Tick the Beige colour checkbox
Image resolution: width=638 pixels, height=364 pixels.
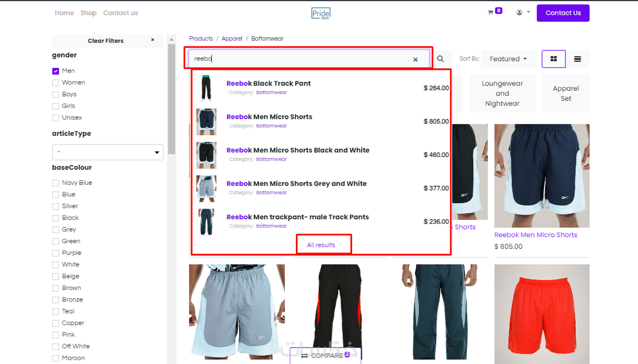pyautogui.click(x=56, y=276)
